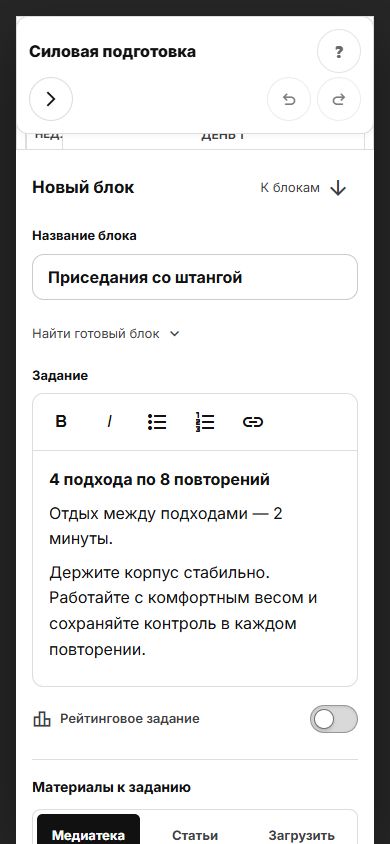Click the 'Новый блок' heading

(x=83, y=187)
